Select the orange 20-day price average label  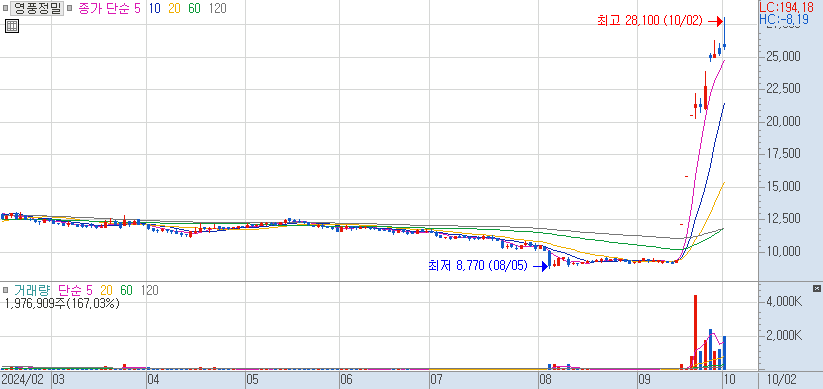click(175, 8)
